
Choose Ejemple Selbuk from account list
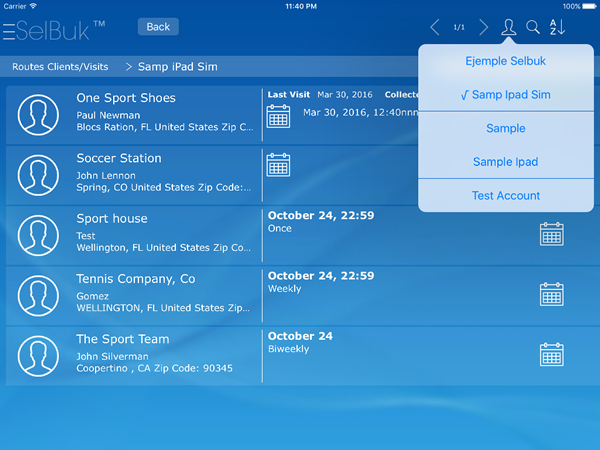505,61
